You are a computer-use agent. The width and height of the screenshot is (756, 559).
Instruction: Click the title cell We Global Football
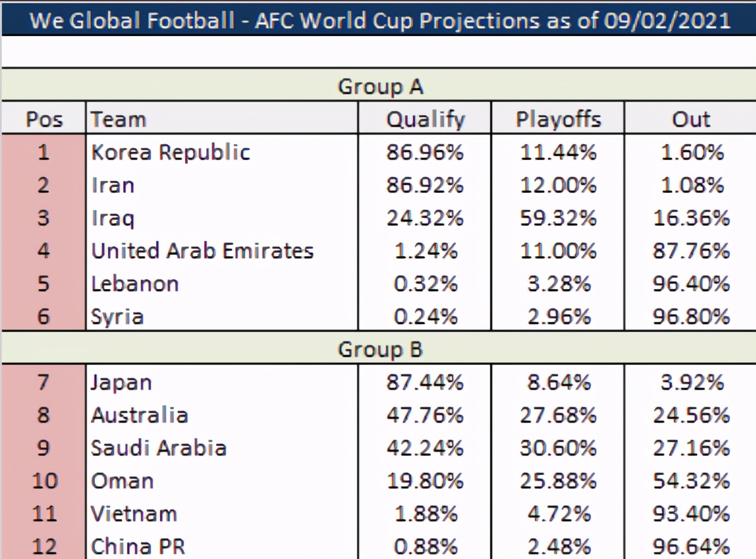tap(379, 20)
